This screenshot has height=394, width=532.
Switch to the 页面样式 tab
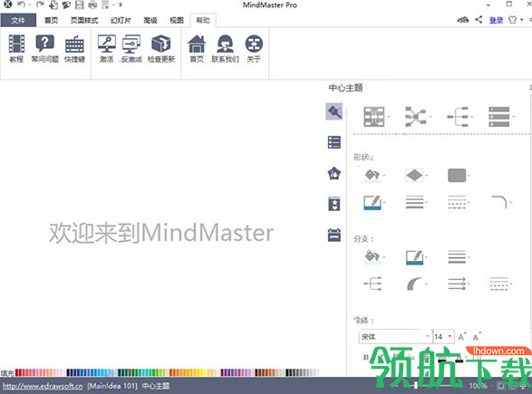coord(84,20)
